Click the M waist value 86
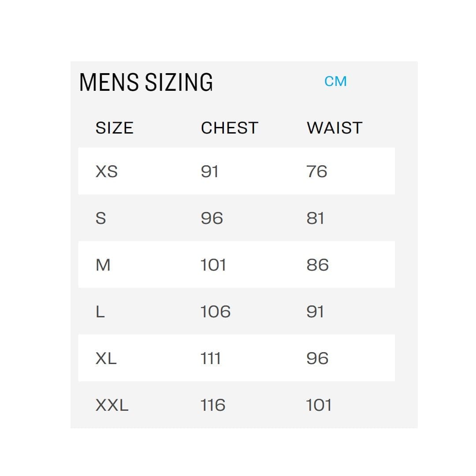Viewport: 476px width, 476px height. coord(317,265)
